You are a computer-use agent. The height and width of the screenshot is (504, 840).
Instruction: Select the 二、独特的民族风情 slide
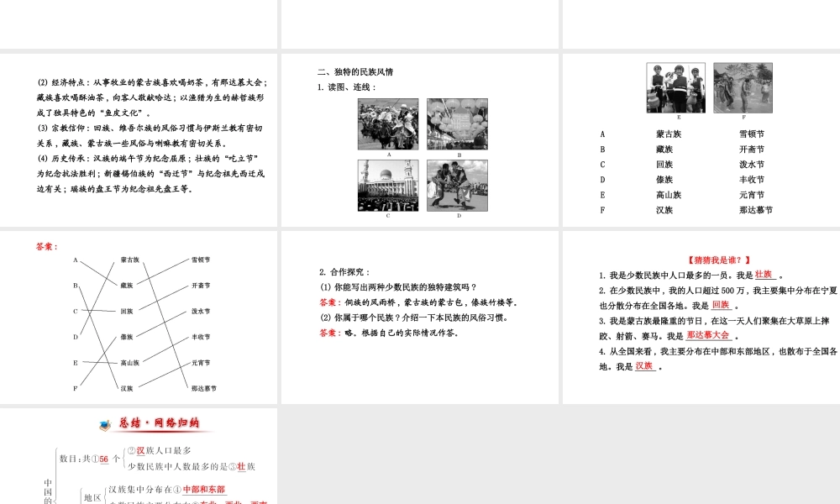pos(420,139)
